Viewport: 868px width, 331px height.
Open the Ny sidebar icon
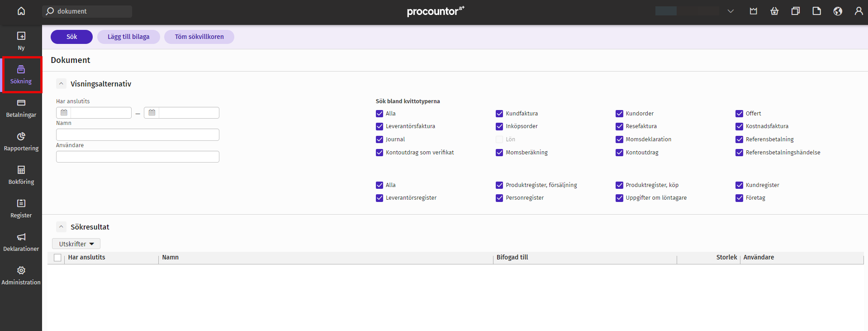coord(21,36)
